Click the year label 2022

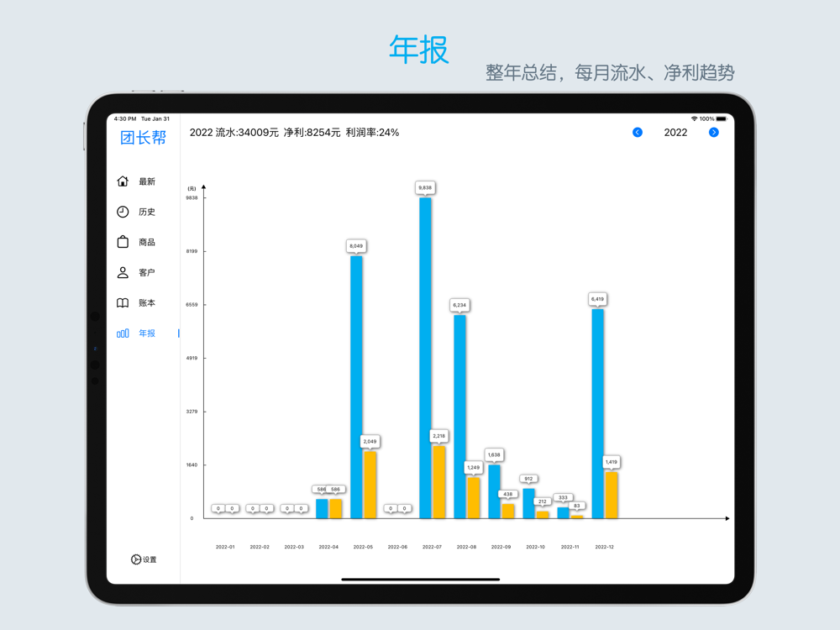(x=675, y=133)
